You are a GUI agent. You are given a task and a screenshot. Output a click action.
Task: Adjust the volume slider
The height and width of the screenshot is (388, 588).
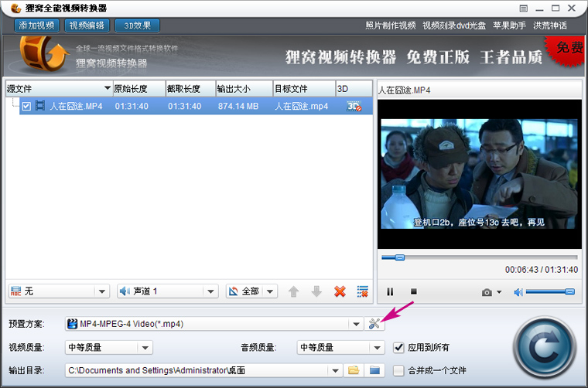550,291
